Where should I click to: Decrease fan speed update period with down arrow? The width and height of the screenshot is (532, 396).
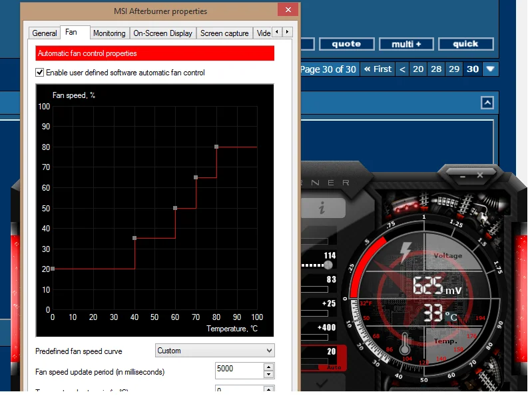click(x=268, y=375)
